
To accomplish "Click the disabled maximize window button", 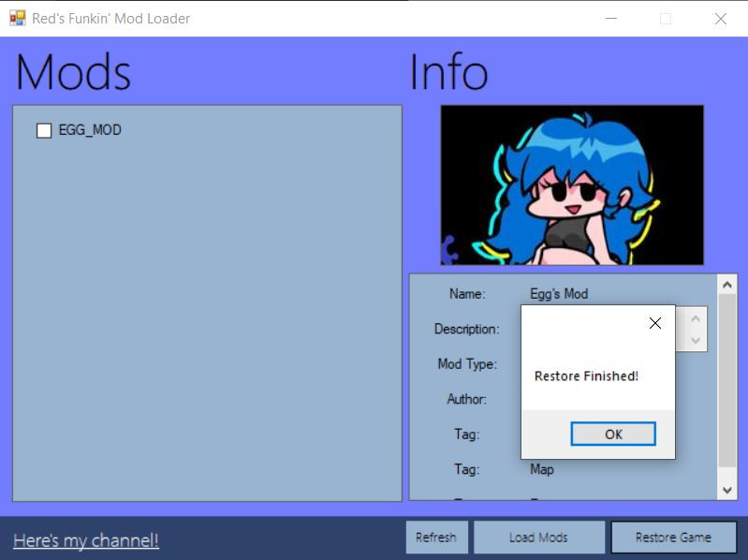I will coord(666,18).
